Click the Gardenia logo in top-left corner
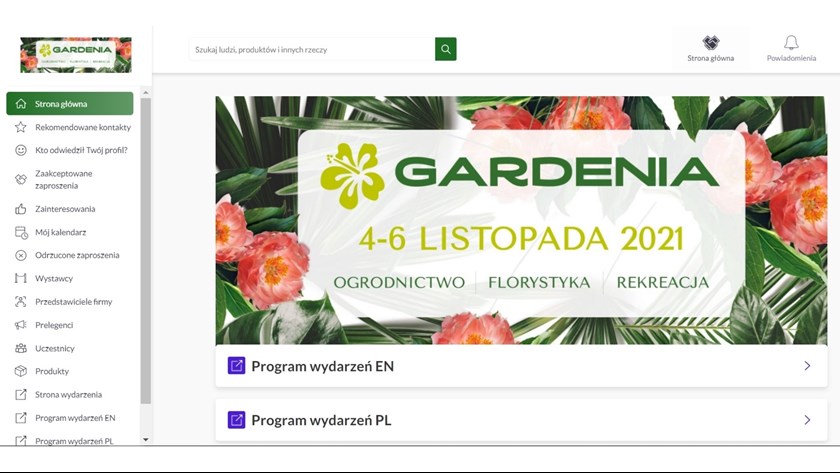 pos(76,55)
